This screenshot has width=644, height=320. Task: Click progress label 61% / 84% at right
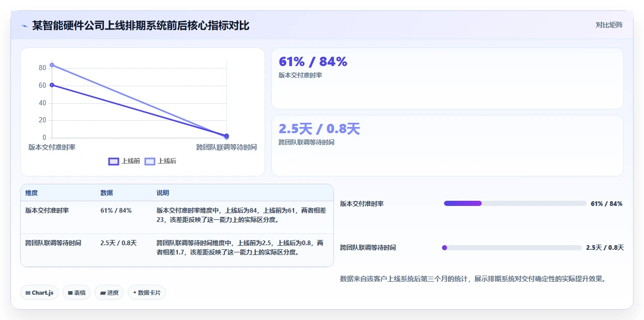[x=606, y=204]
